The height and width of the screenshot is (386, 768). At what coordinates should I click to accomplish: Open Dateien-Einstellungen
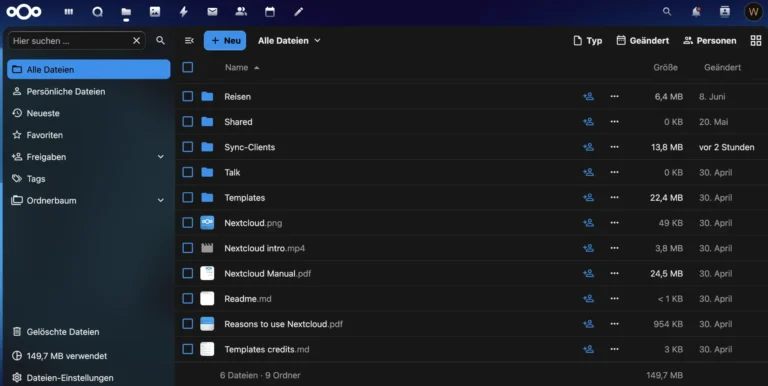point(89,378)
